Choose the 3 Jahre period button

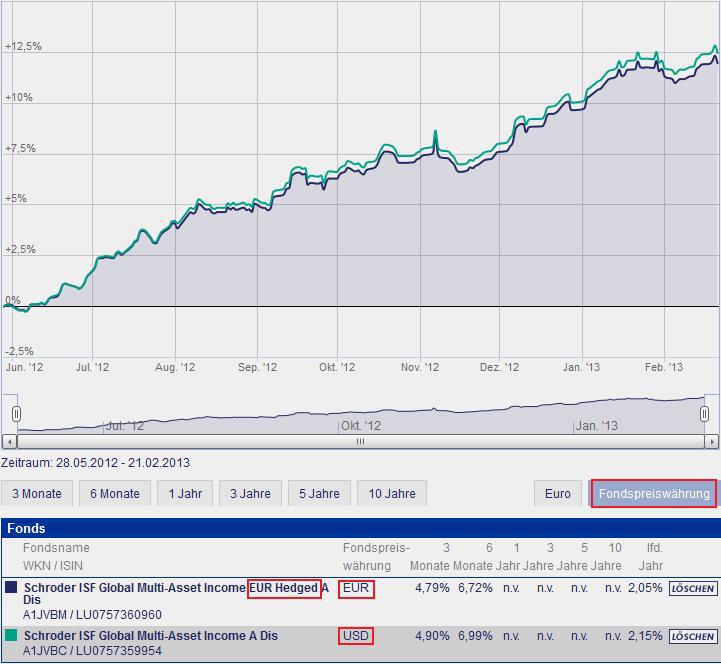click(x=251, y=494)
